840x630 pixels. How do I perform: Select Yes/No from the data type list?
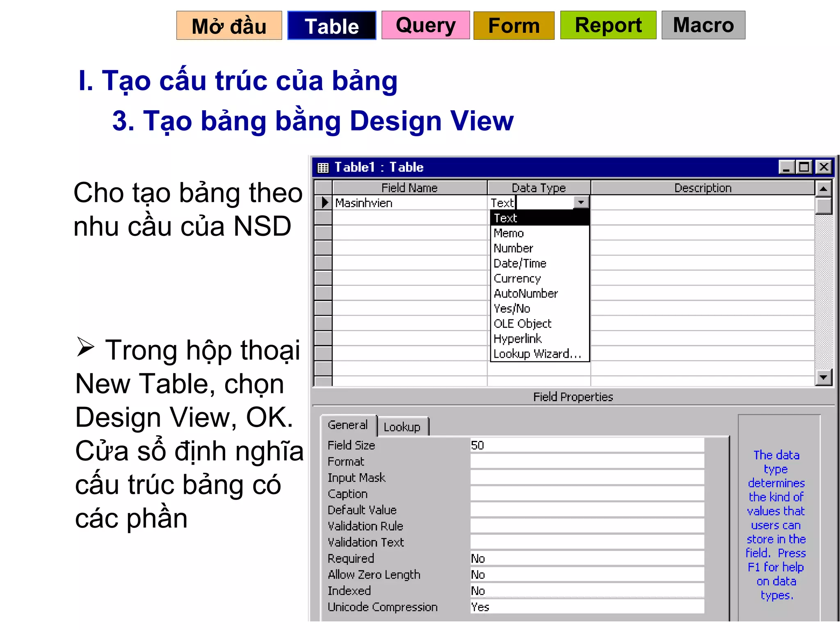click(x=540, y=308)
